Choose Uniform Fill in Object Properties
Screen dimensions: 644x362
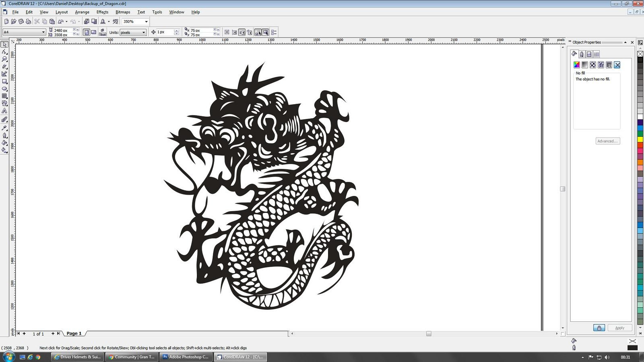[577, 65]
